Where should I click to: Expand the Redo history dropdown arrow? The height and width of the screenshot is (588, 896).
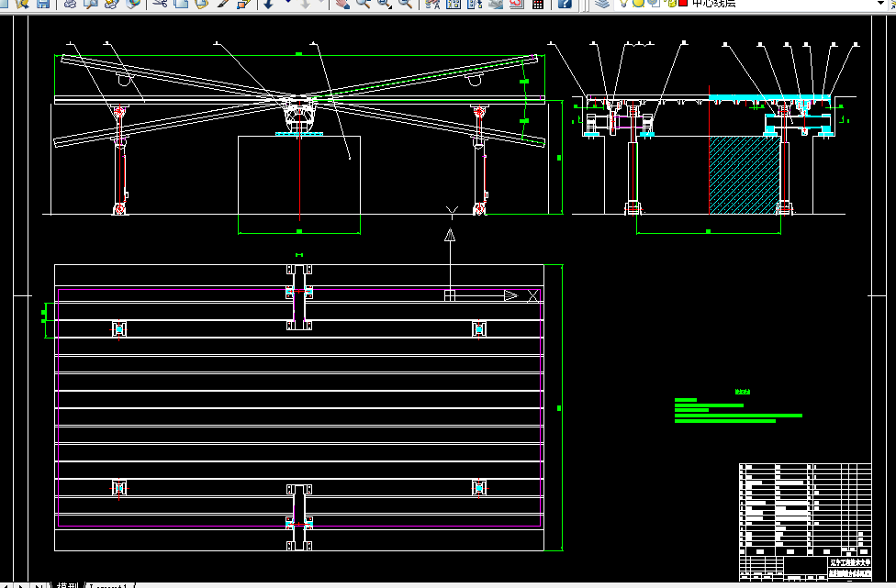click(321, 3)
